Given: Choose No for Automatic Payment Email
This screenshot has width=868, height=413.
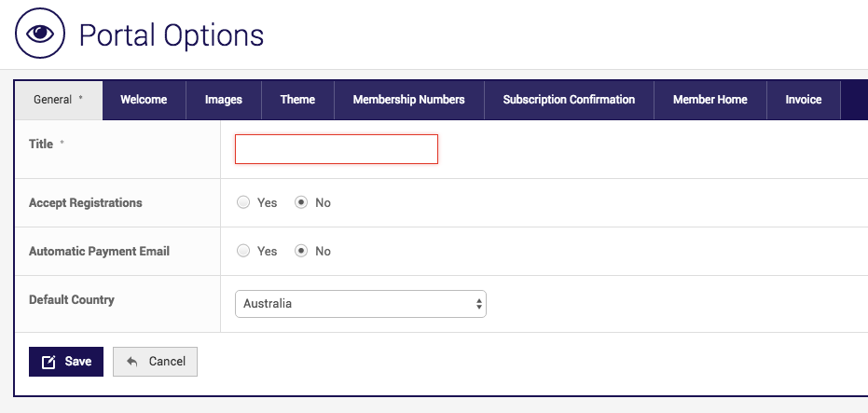Looking at the screenshot, I should pos(301,251).
